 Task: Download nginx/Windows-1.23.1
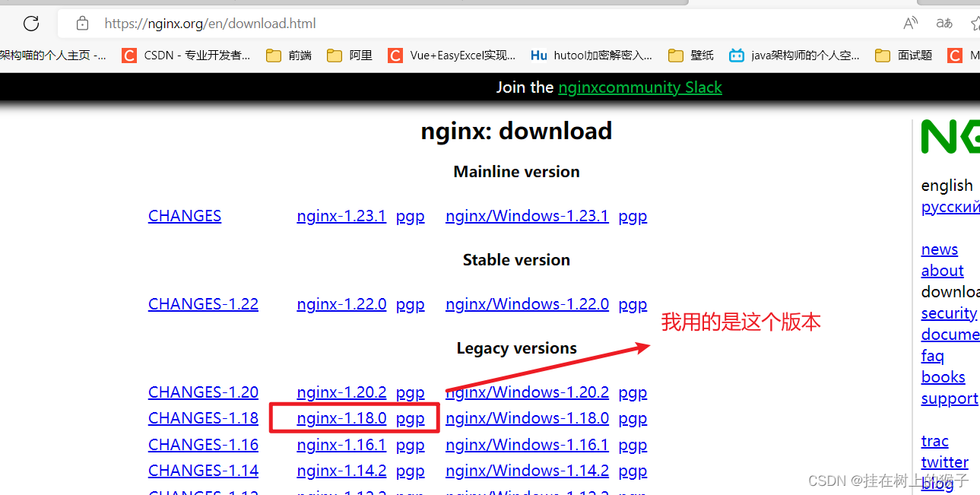coord(527,216)
